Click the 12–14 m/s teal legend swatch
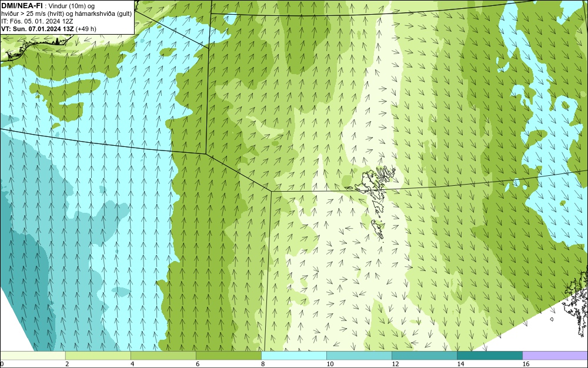Viewport: 588px width, 368px height. click(x=424, y=355)
